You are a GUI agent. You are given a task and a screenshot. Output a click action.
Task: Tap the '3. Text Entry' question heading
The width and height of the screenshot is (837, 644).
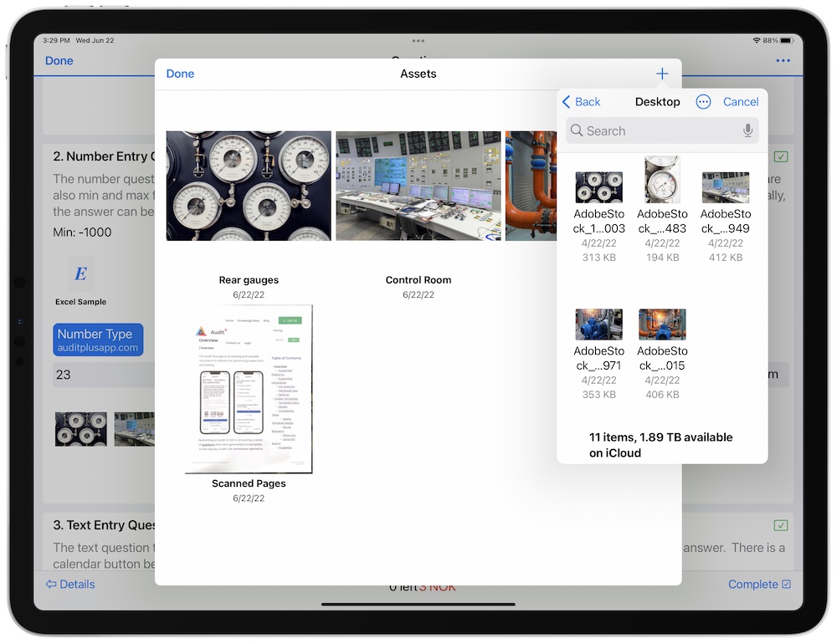(104, 525)
